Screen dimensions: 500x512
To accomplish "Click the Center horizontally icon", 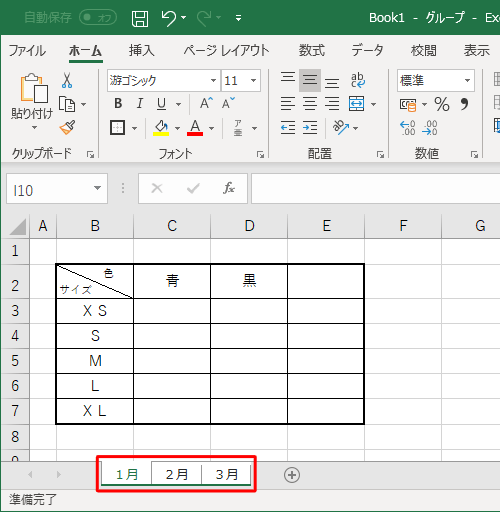I will [310, 104].
